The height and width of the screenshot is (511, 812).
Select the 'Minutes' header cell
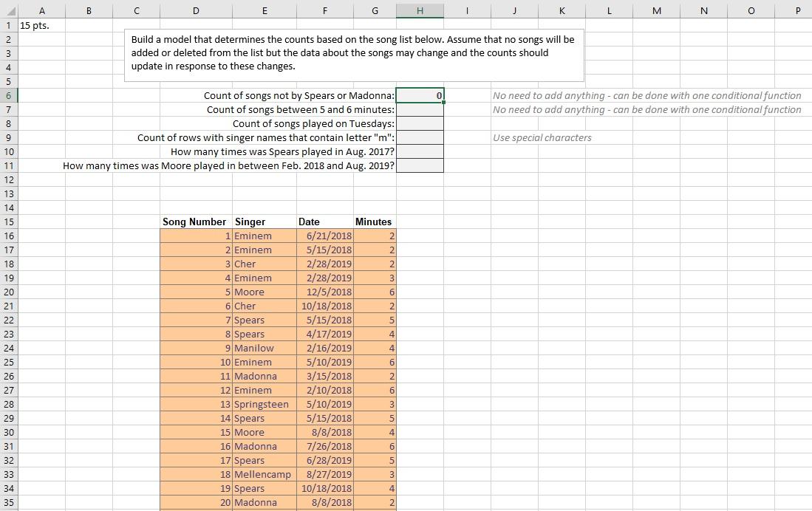(373, 222)
